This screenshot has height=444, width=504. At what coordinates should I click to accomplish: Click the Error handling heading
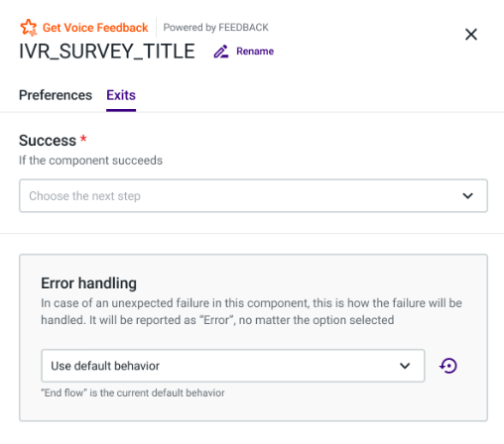(x=88, y=283)
